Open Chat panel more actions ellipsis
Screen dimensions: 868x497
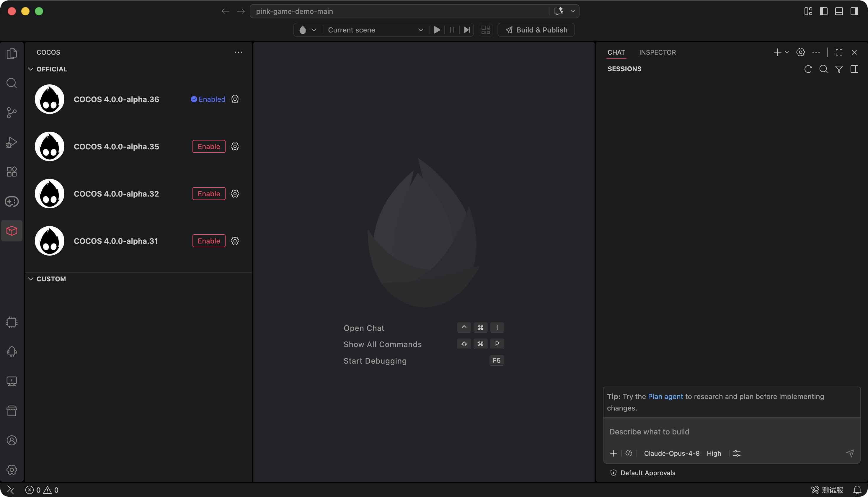816,52
